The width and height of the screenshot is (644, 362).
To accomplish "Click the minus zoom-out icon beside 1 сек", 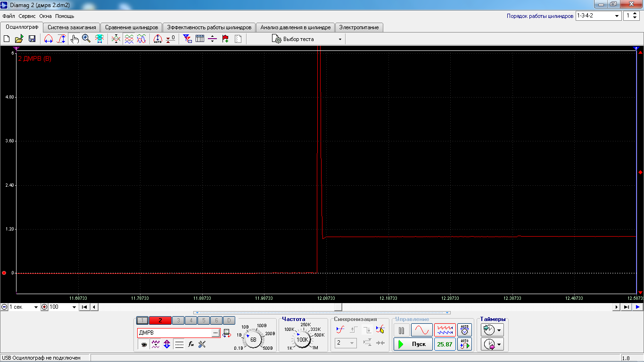I will (x=4, y=307).
